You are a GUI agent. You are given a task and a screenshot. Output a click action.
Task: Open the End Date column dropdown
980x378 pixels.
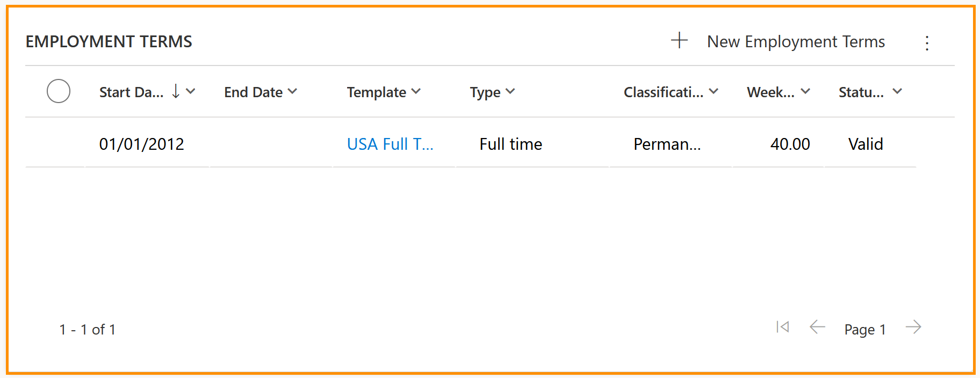click(x=292, y=91)
